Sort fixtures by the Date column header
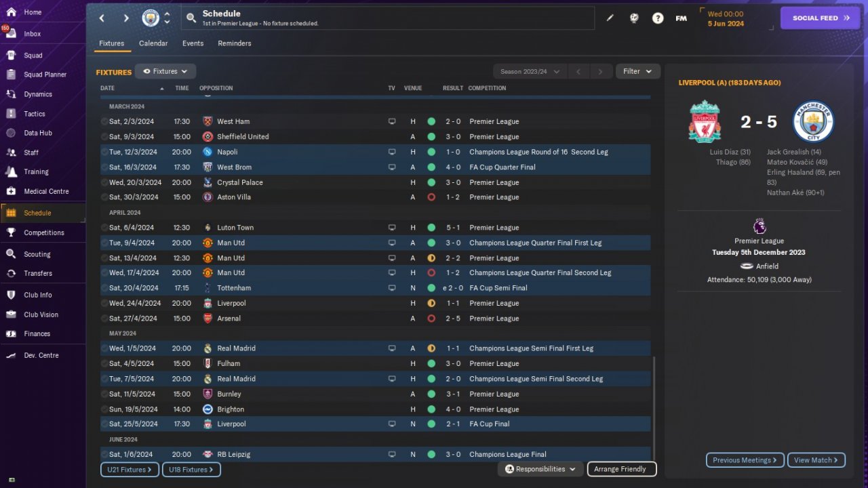This screenshot has width=868, height=488. tap(108, 88)
